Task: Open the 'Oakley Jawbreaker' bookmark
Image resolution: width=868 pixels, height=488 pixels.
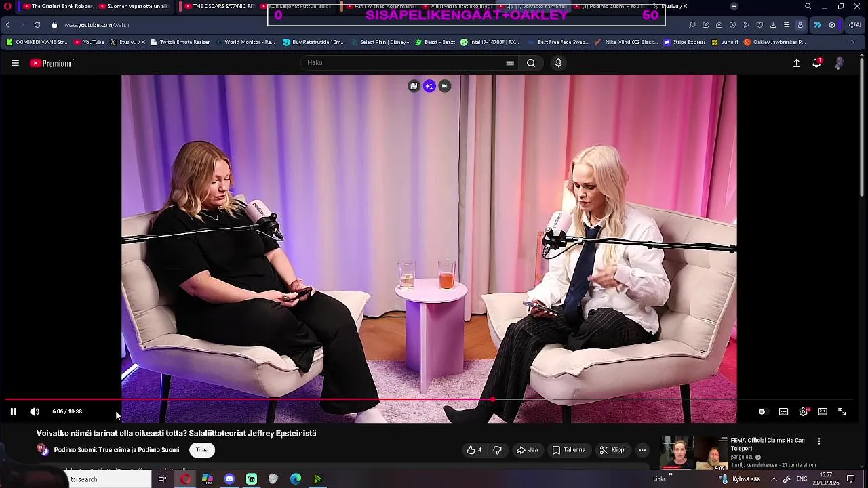Action: click(775, 42)
